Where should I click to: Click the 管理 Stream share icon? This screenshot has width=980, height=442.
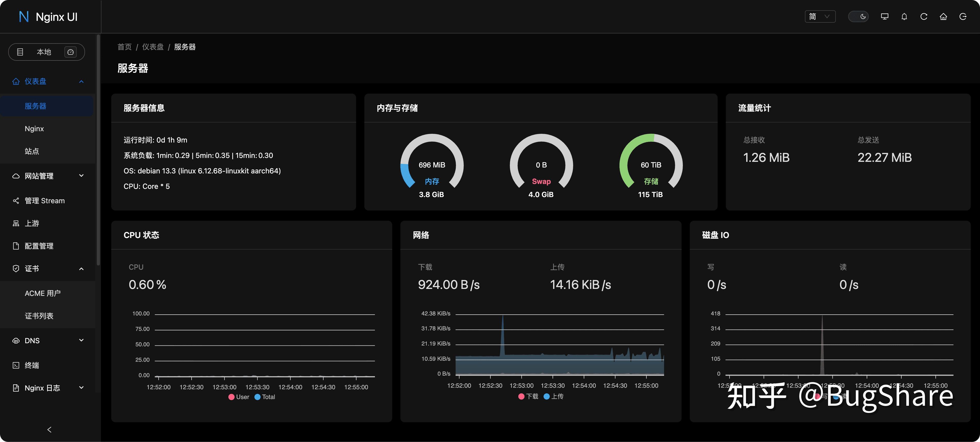[16, 201]
